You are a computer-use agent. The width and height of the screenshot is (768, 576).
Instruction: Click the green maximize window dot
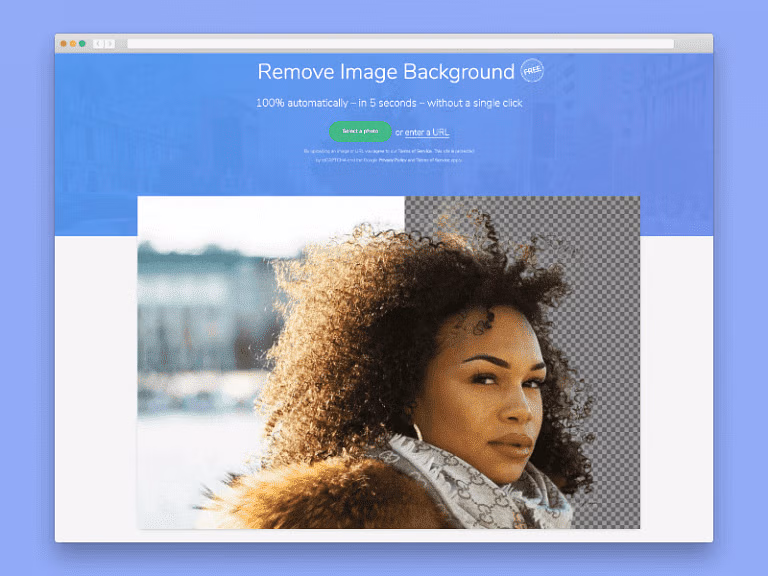pos(82,44)
